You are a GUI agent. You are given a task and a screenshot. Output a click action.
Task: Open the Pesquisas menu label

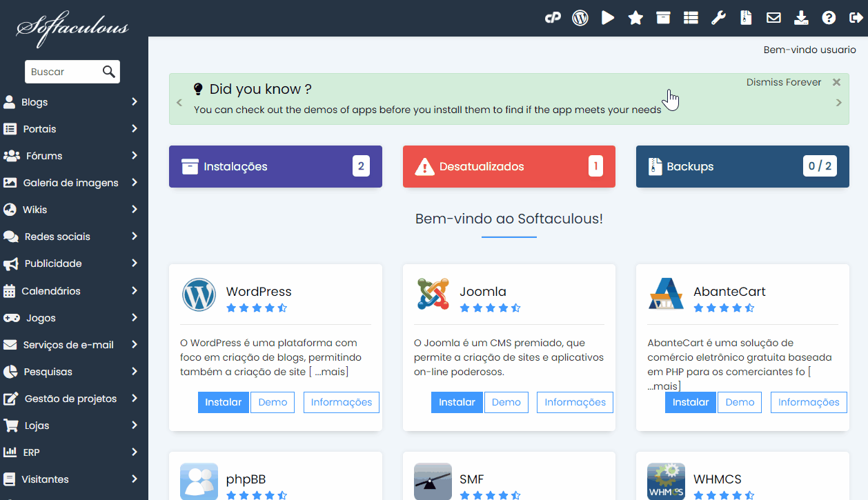click(x=48, y=372)
